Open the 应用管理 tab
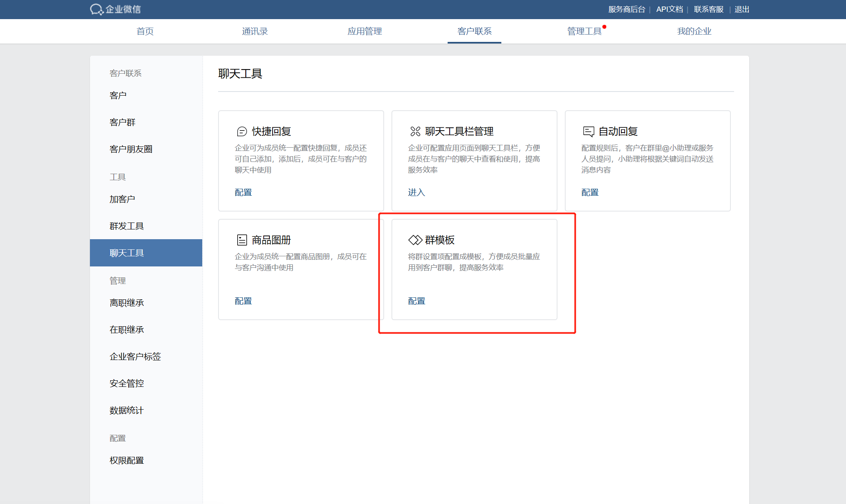 tap(365, 31)
